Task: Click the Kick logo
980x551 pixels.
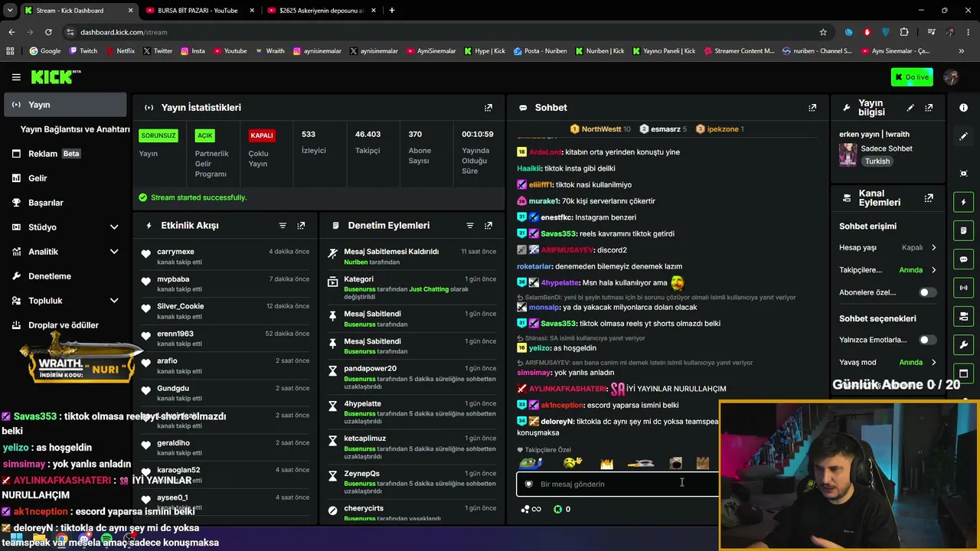Action: pos(56,77)
